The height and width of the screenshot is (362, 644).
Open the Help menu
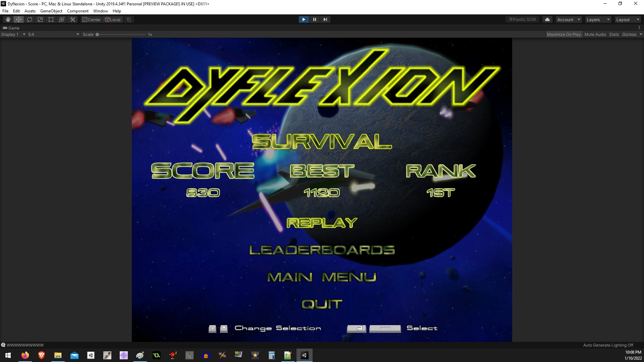[117, 11]
